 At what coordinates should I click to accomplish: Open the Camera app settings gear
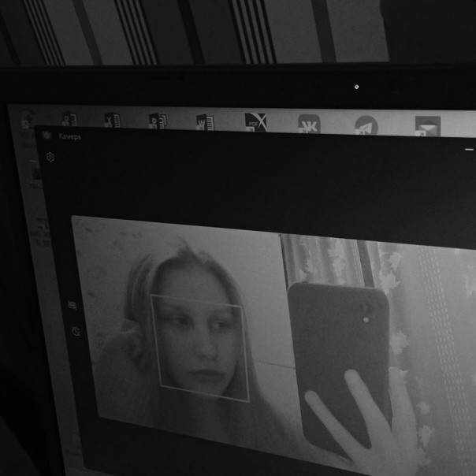50,157
